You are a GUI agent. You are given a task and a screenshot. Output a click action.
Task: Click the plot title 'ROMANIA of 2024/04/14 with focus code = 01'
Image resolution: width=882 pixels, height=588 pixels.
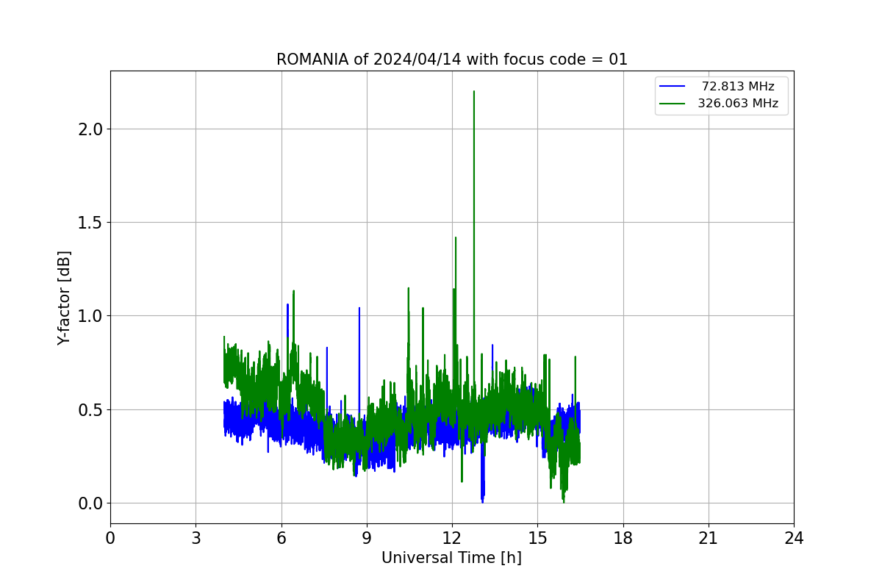point(452,60)
